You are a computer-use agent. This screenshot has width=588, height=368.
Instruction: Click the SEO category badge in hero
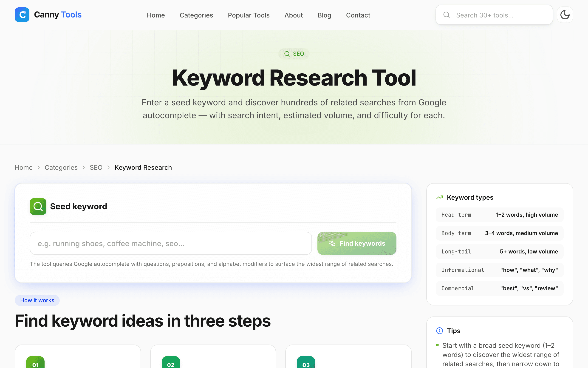tap(294, 54)
